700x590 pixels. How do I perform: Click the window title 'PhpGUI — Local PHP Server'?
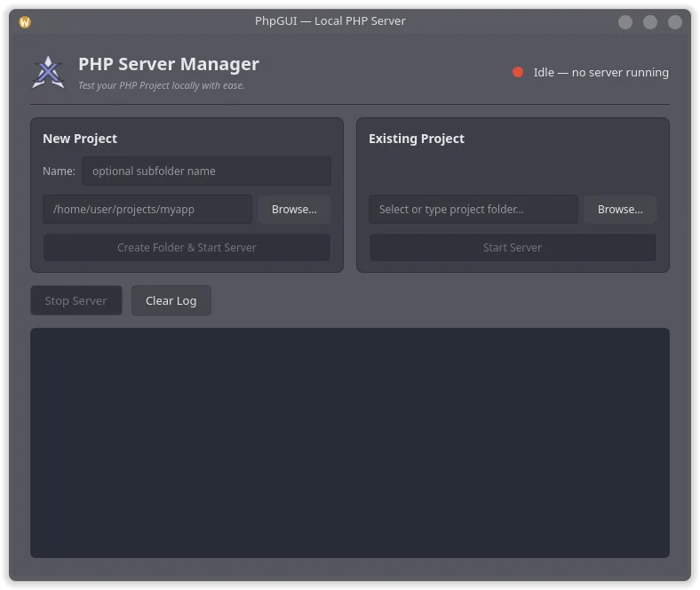330,21
